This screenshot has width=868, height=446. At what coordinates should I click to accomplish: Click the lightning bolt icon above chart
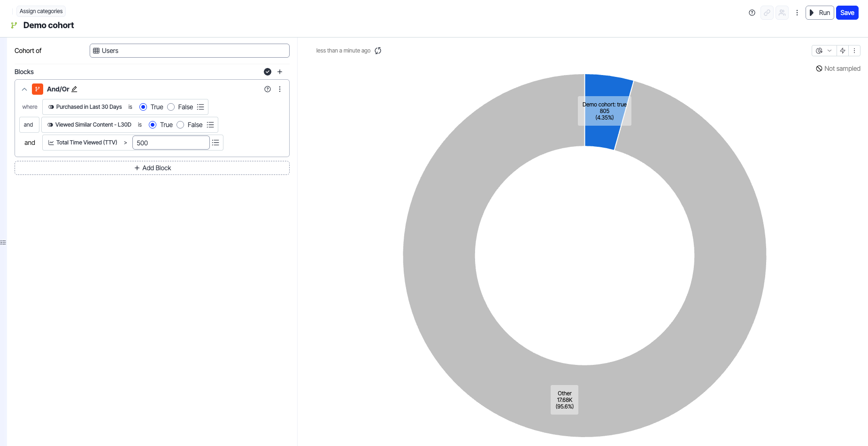[x=843, y=51]
